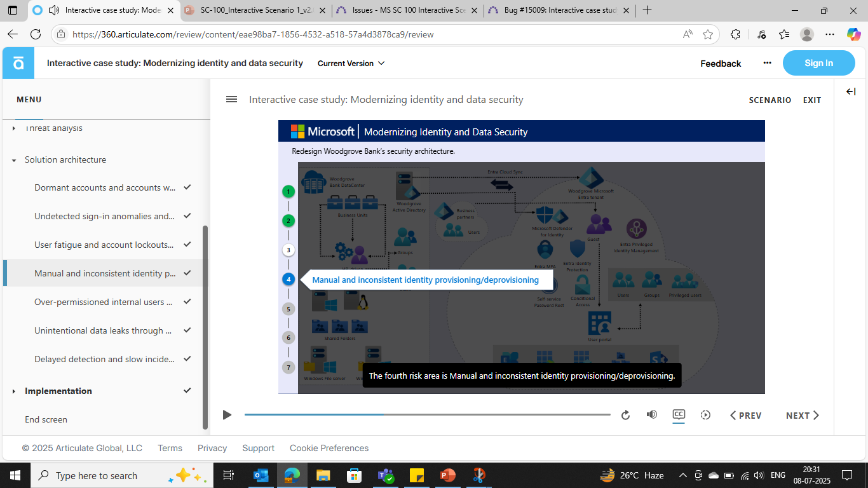This screenshot has height=488, width=868.
Task: Go to the PREV slide
Action: [745, 416]
